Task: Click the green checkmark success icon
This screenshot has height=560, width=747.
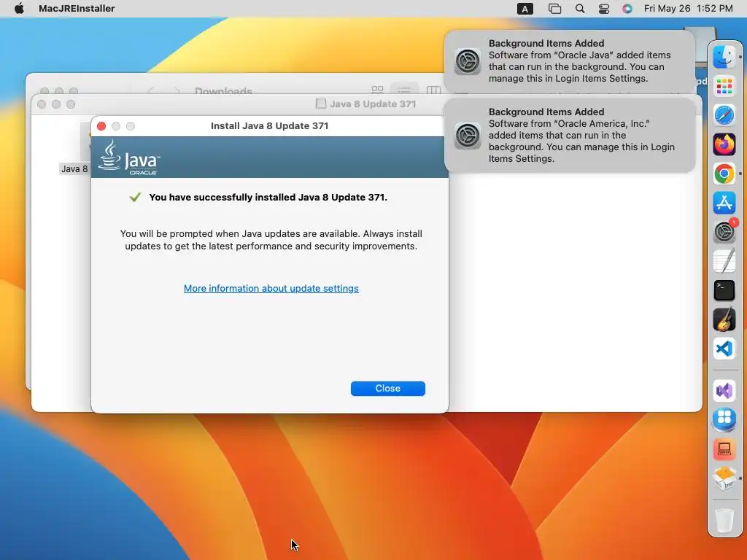Action: point(135,197)
